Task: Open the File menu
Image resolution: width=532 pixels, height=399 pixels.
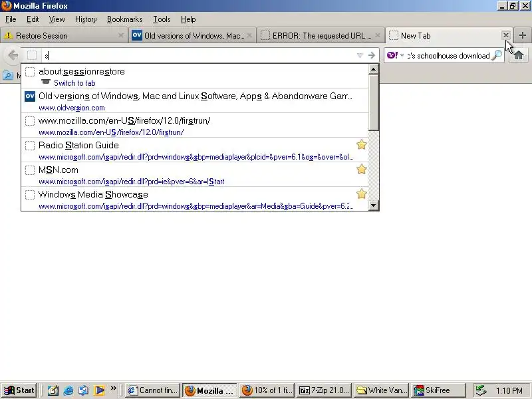Action: pos(11,19)
